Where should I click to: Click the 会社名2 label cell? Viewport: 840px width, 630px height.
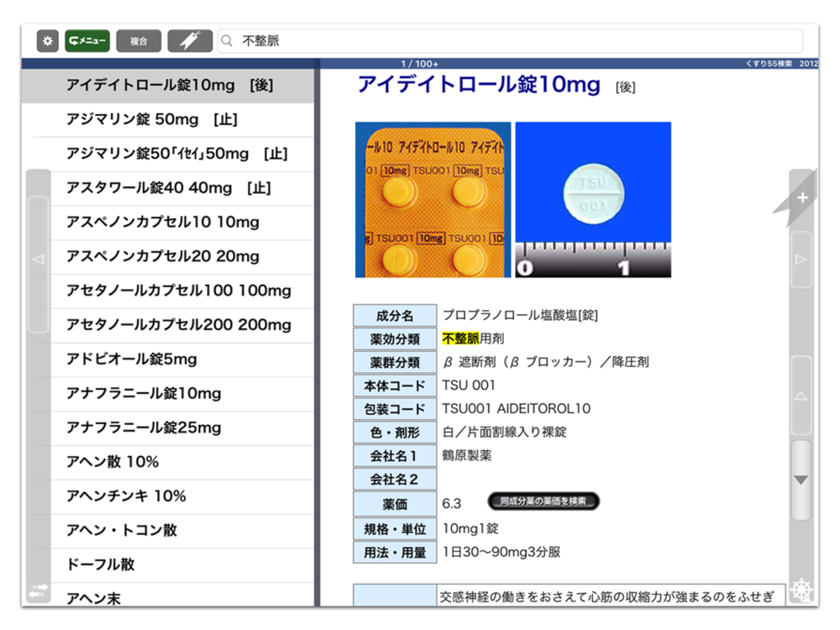[395, 480]
